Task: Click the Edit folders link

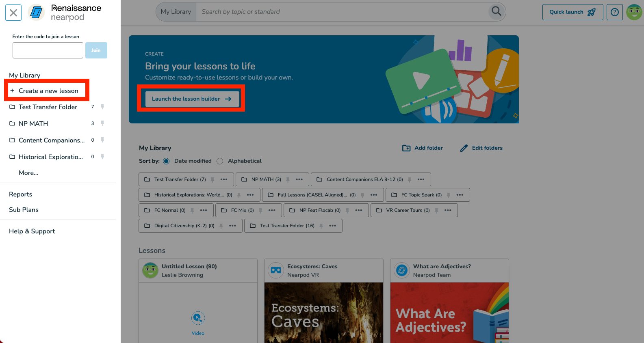Action: click(481, 148)
